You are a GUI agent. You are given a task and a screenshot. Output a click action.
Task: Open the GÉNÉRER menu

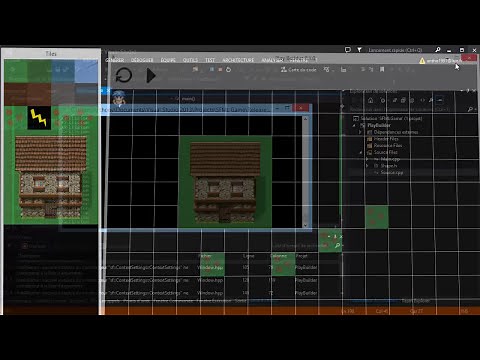[115, 60]
